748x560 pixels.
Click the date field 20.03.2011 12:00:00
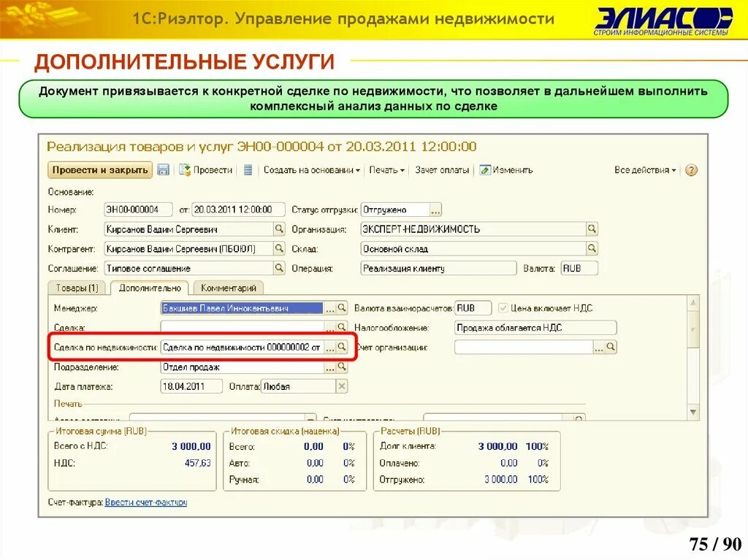click(238, 210)
